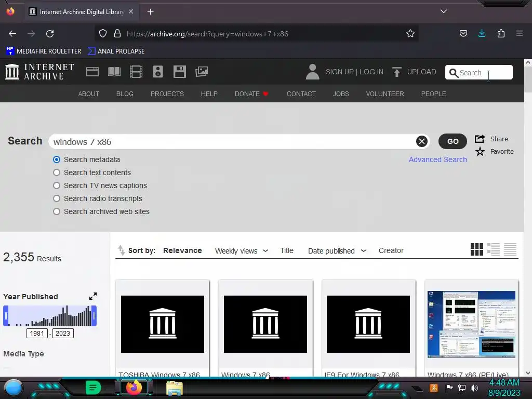The width and height of the screenshot is (532, 399).
Task: Toggle the sort direction arrows
Action: coord(121,250)
